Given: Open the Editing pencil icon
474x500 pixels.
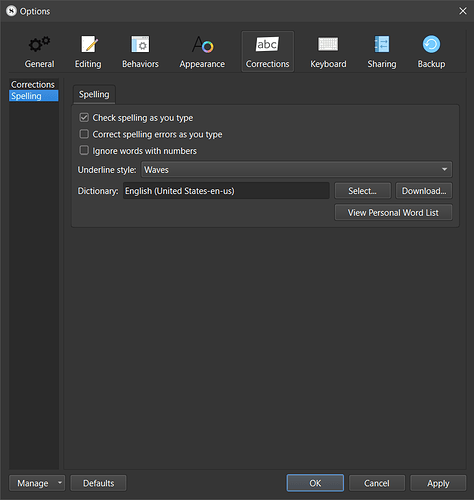Looking at the screenshot, I should point(89,44).
